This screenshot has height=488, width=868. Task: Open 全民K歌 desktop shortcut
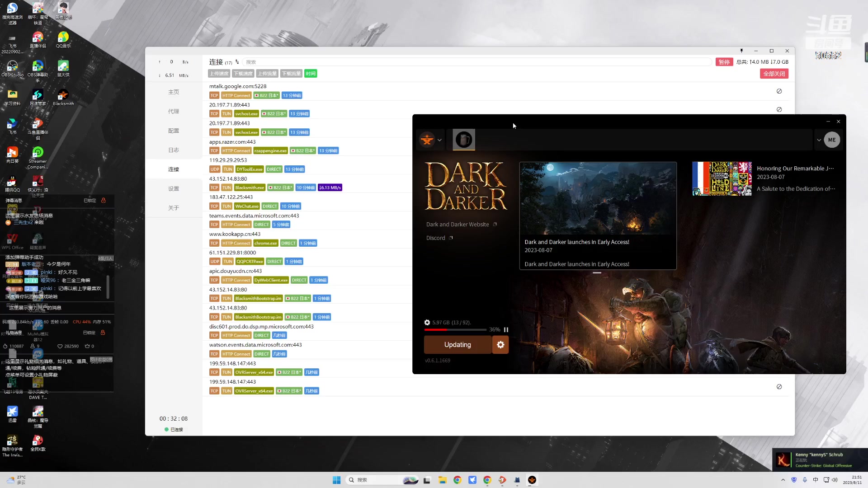38,443
